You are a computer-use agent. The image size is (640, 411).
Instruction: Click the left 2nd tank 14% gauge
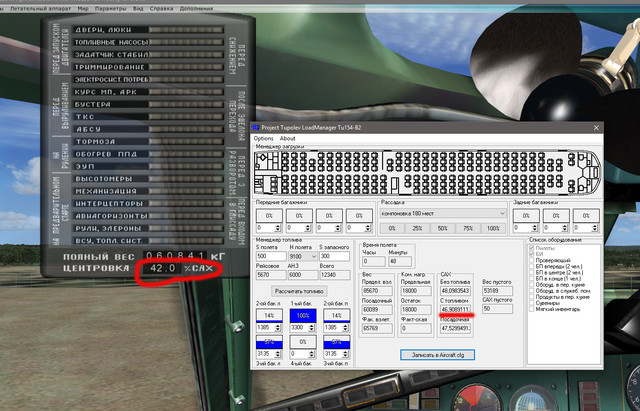coord(269,315)
